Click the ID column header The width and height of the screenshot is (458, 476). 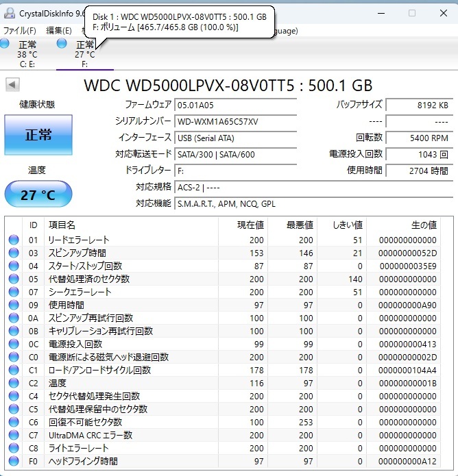point(33,225)
